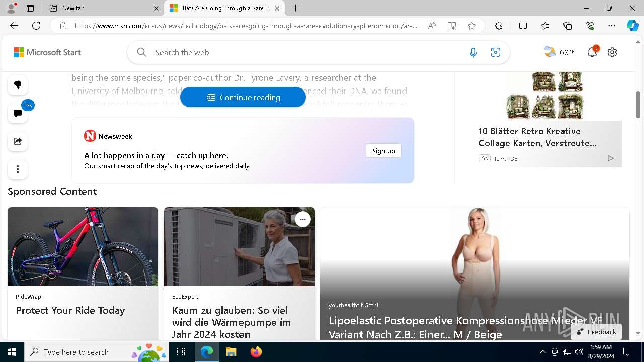Screen dimensions: 644x362
Task: Open Lipoelastic Kompressionshose sponsored card
Action: pos(475,274)
